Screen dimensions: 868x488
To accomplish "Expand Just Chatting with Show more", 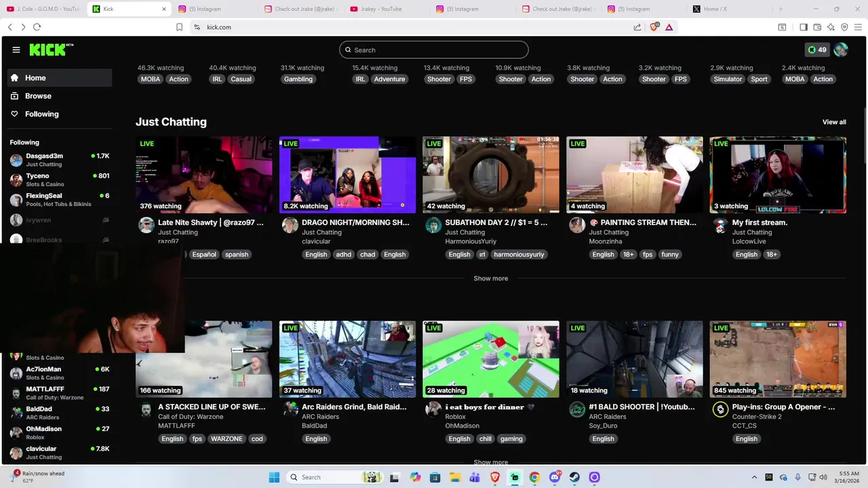I will pos(490,279).
